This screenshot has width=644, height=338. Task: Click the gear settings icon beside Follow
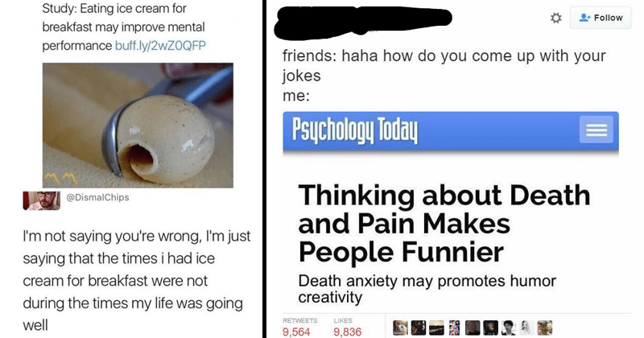[555, 18]
